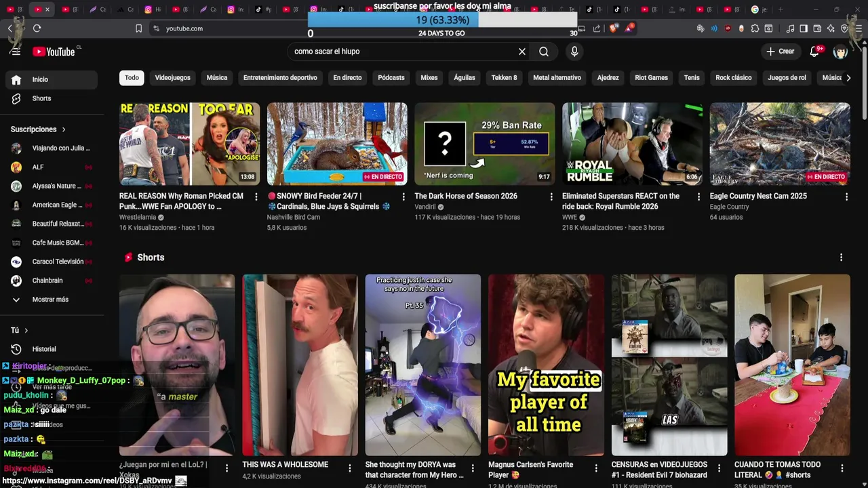Open the lightning DORYA practice short thumbnail

pyautogui.click(x=423, y=365)
